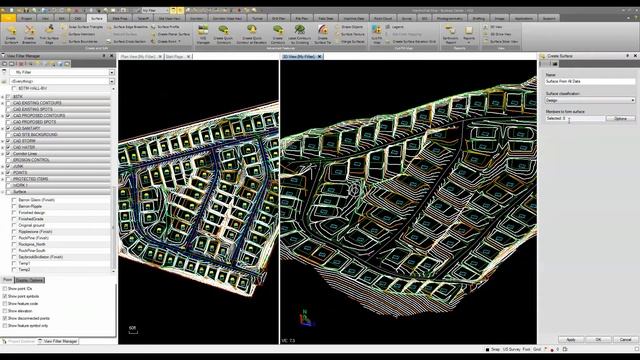Open the Cut/Fill Map tool
Viewport: 640px width, 360px height.
pos(376,34)
